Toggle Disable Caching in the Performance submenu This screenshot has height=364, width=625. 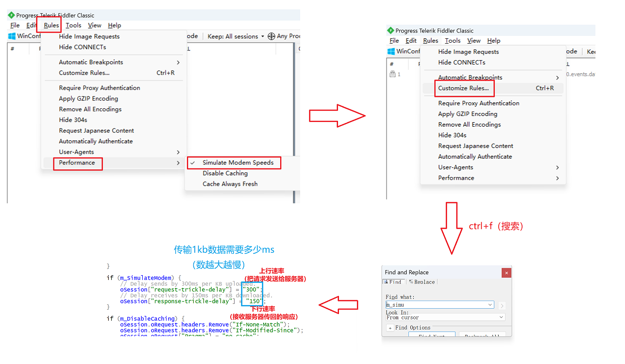click(225, 173)
